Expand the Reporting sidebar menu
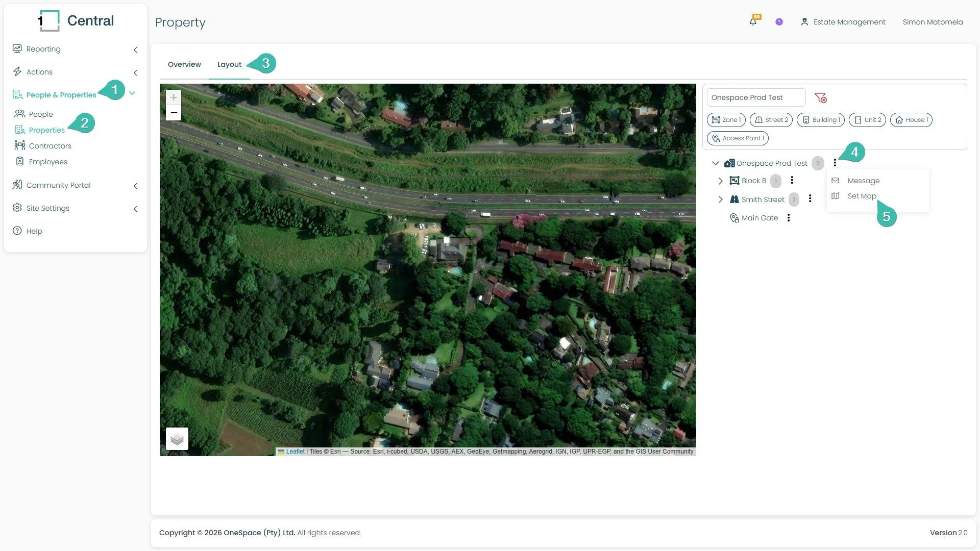 pos(75,49)
